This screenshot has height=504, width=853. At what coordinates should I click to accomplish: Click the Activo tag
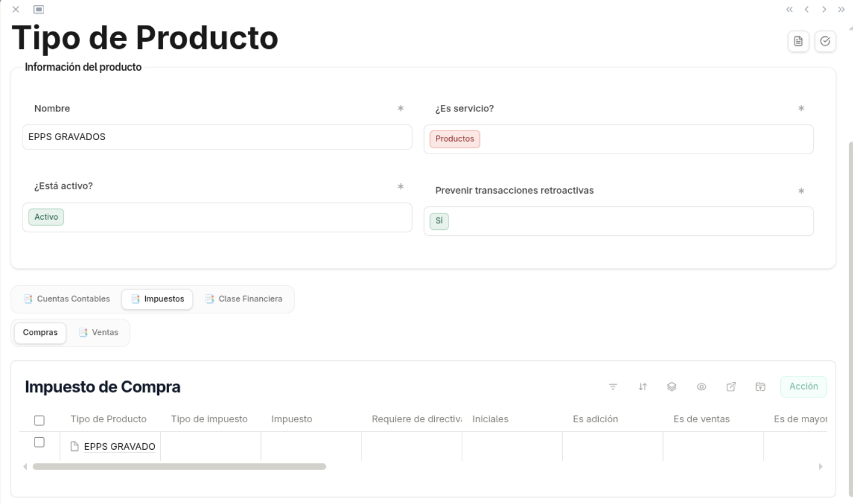tap(46, 217)
